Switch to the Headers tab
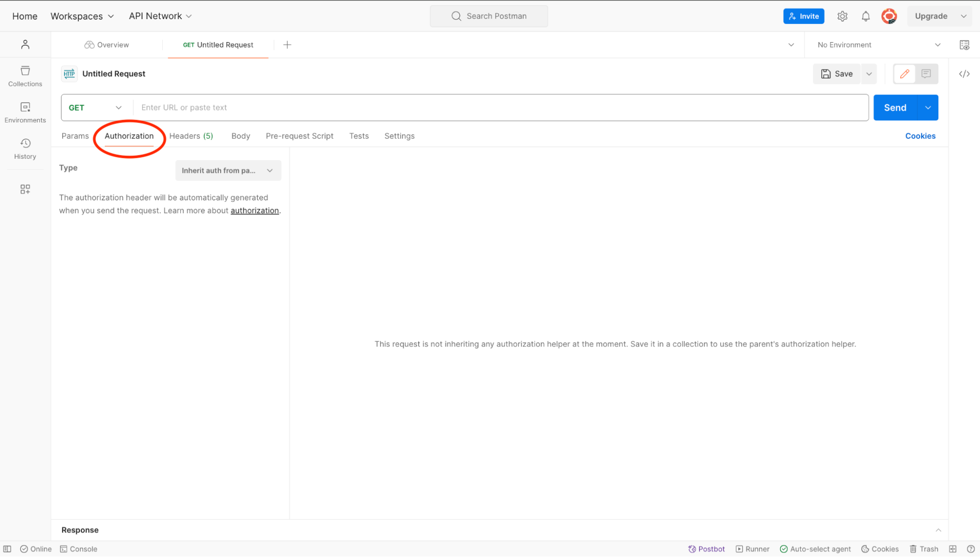Viewport: 980px width, 557px height. coord(191,136)
